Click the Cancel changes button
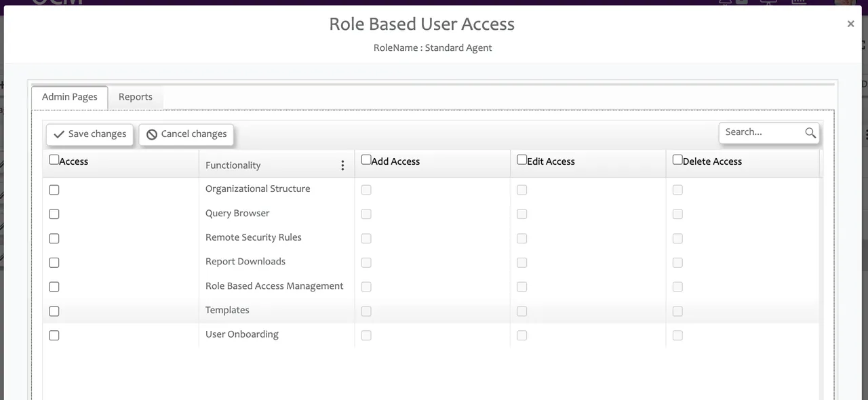Viewport: 868px width, 400px height. click(186, 134)
